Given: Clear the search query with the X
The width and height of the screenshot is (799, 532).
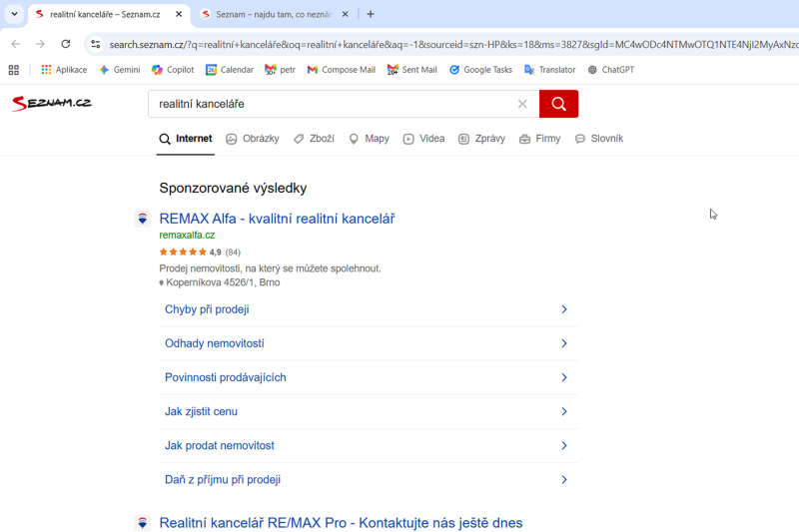Looking at the screenshot, I should pyautogui.click(x=522, y=104).
